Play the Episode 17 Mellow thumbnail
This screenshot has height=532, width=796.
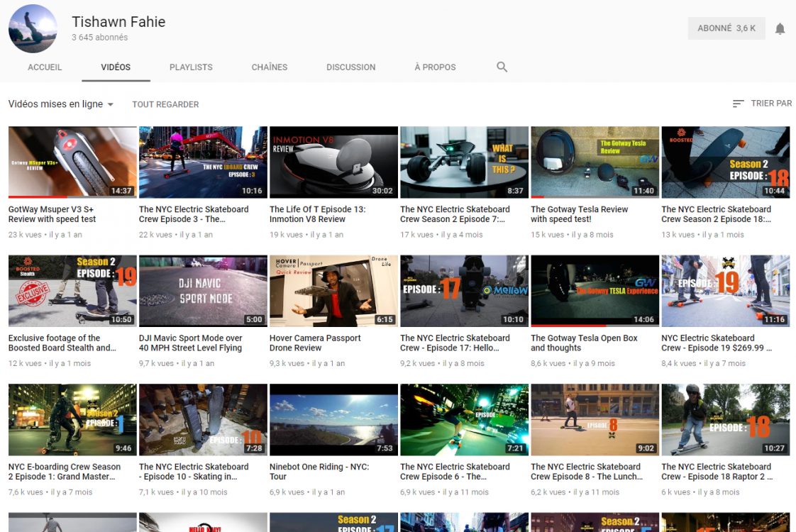pyautogui.click(x=464, y=291)
